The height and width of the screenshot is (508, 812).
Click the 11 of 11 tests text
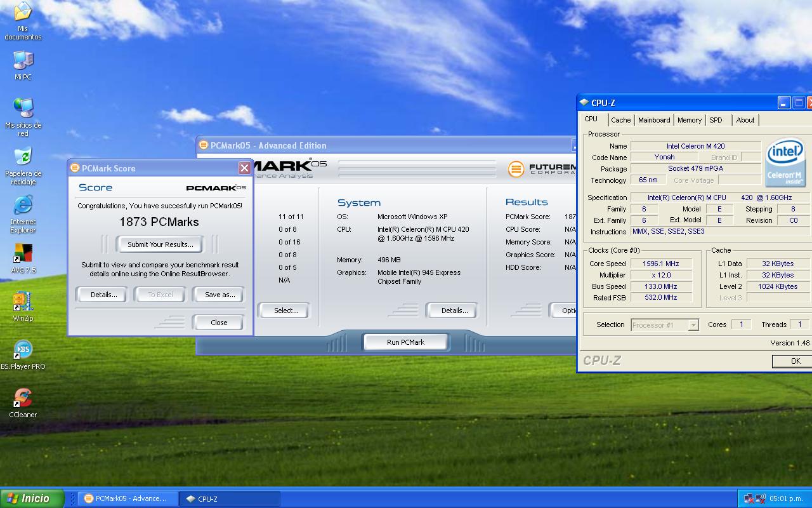(291, 217)
